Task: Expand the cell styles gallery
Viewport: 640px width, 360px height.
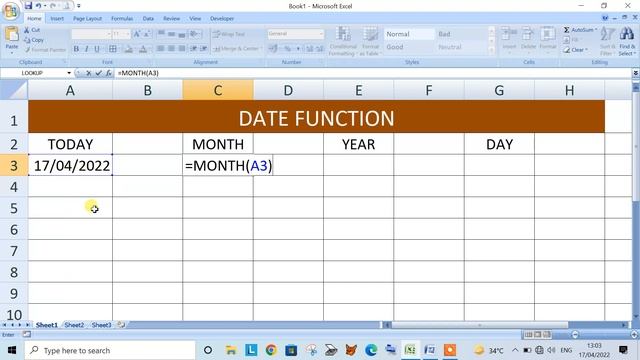Action: [x=491, y=51]
